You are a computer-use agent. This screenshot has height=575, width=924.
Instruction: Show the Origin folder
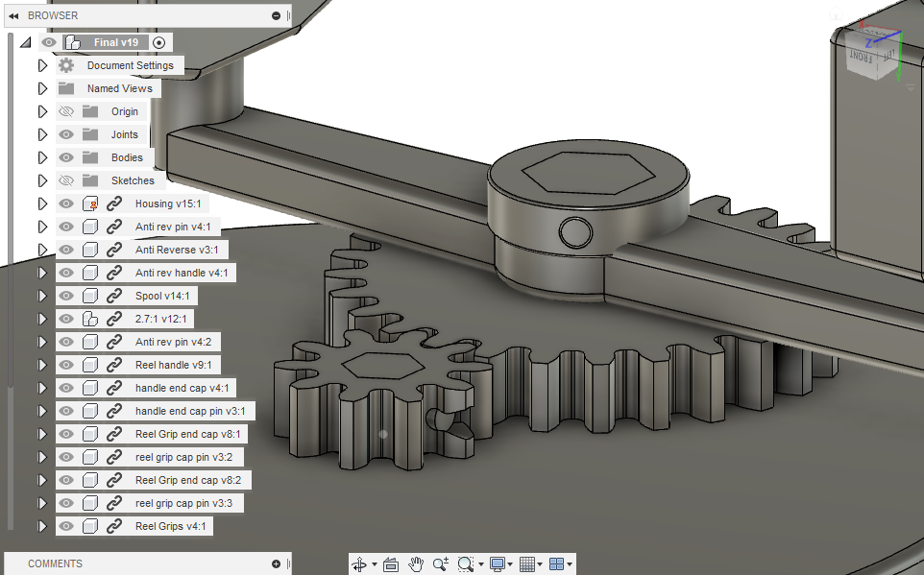pos(65,110)
